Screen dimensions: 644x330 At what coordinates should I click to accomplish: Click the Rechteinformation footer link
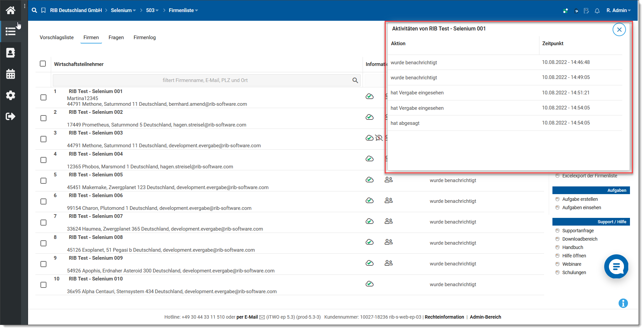click(444, 317)
